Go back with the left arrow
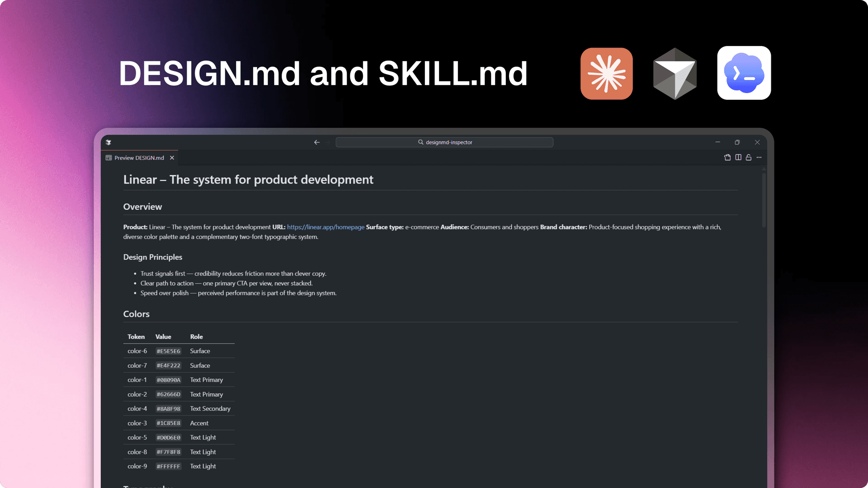Screen dimensions: 868x488 pos(317,142)
